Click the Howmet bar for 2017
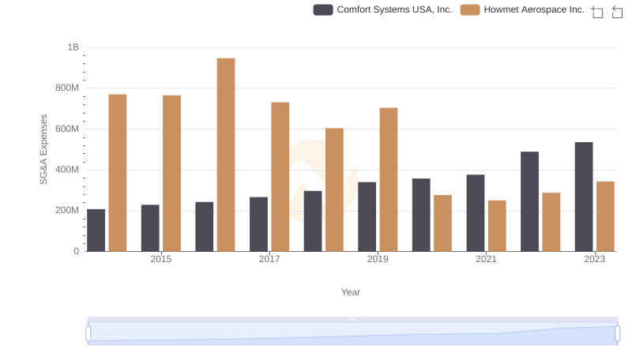 coord(280,177)
